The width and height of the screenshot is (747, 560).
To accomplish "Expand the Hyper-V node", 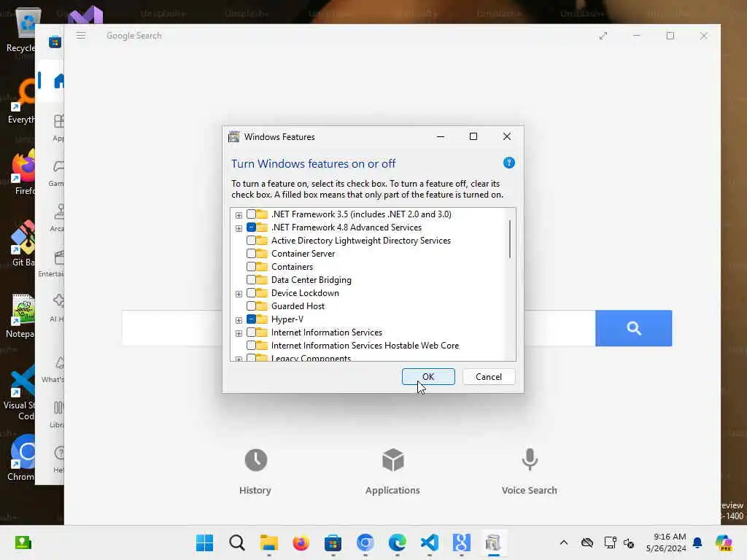I will click(x=239, y=320).
